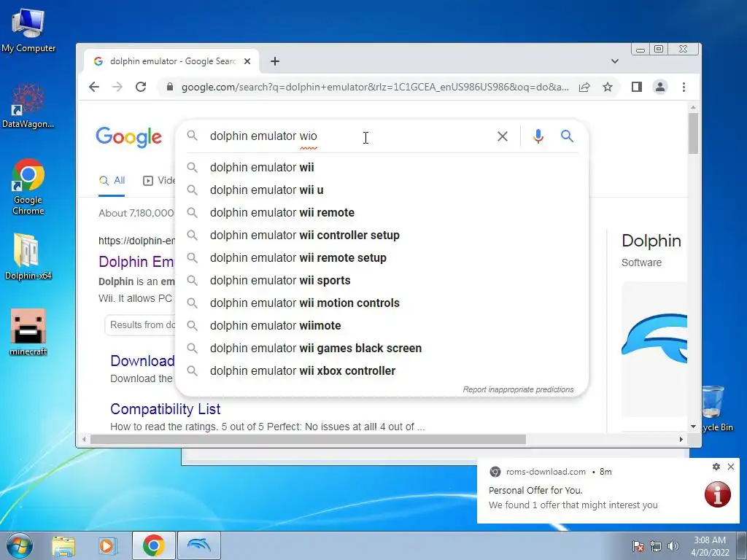The height and width of the screenshot is (560, 747).
Task: Click scroll down arrow on vertical scrollbar
Action: [693, 427]
